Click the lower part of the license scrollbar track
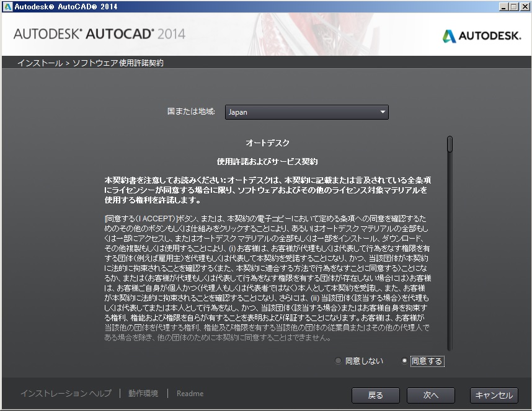Screen dimensions: 532x411 450,298
